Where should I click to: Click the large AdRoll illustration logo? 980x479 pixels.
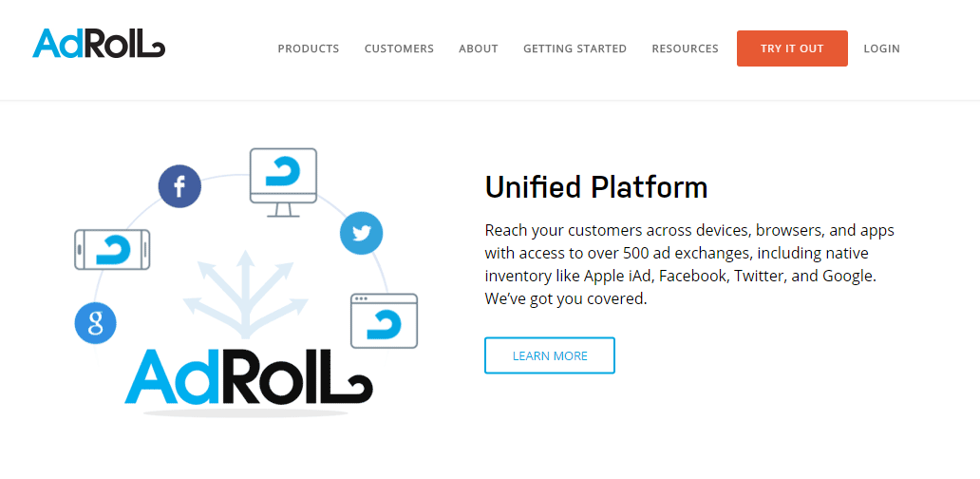click(249, 377)
